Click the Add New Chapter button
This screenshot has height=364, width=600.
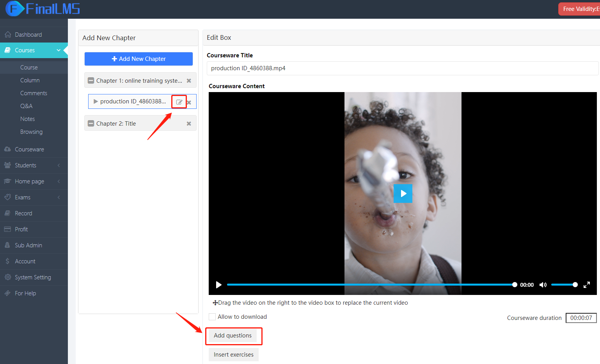coord(138,59)
